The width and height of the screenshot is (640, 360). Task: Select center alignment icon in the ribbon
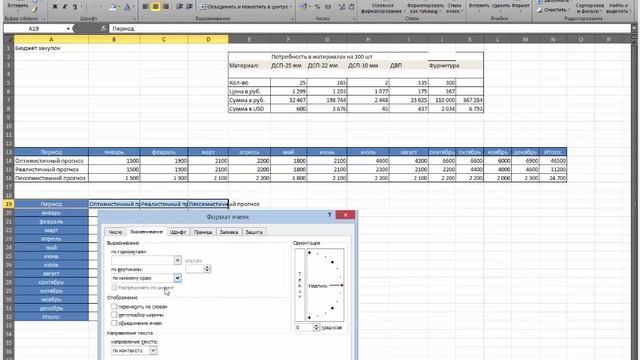tap(156, 7)
